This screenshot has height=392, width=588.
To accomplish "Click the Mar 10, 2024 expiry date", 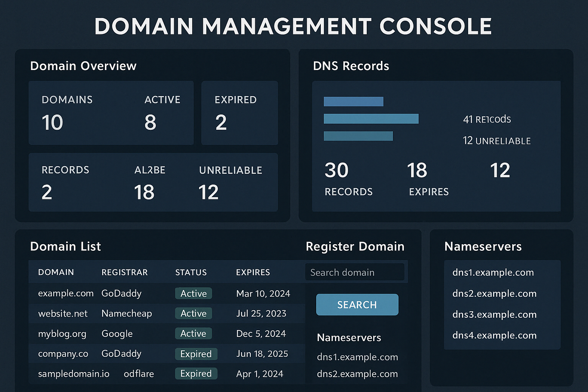I will click(x=263, y=294).
